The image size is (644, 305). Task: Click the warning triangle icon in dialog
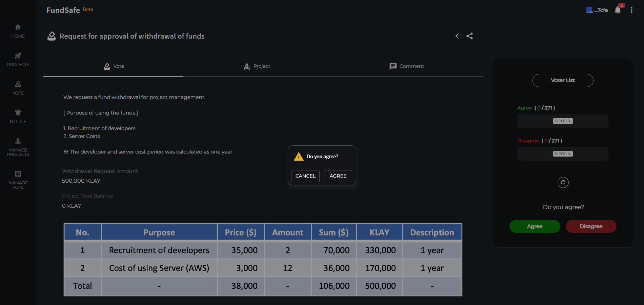coord(299,157)
